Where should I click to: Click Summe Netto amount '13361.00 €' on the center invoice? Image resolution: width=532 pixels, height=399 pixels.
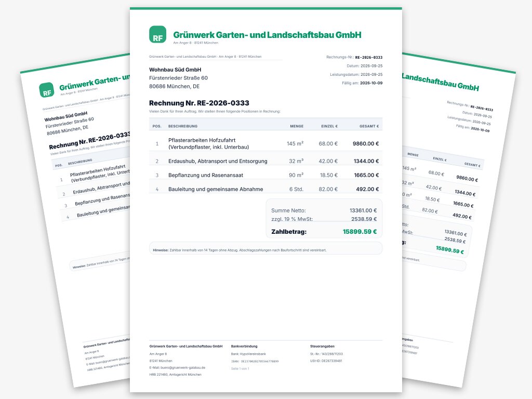[x=363, y=210]
